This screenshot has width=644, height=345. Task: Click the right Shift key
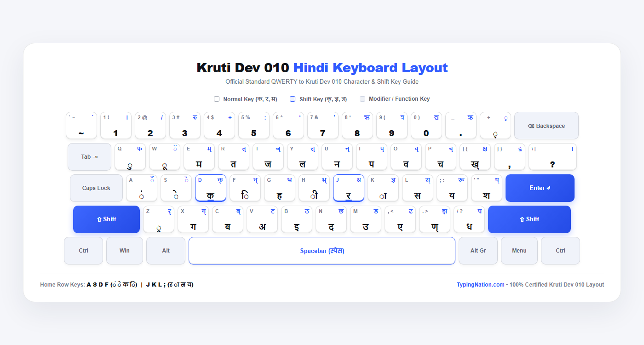pyautogui.click(x=529, y=219)
